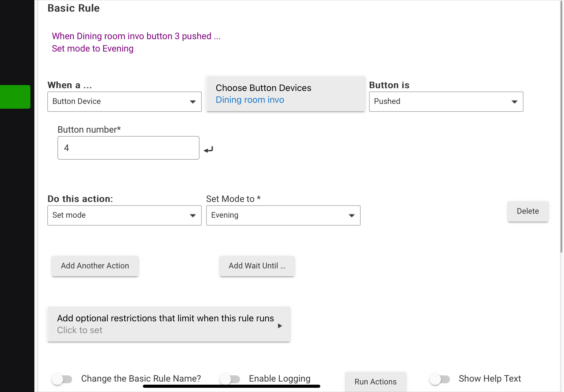Click Add Another Action button

pos(95,266)
